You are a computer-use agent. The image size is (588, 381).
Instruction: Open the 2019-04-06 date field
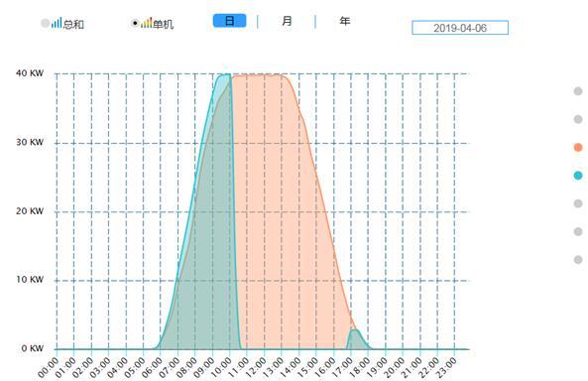click(460, 28)
